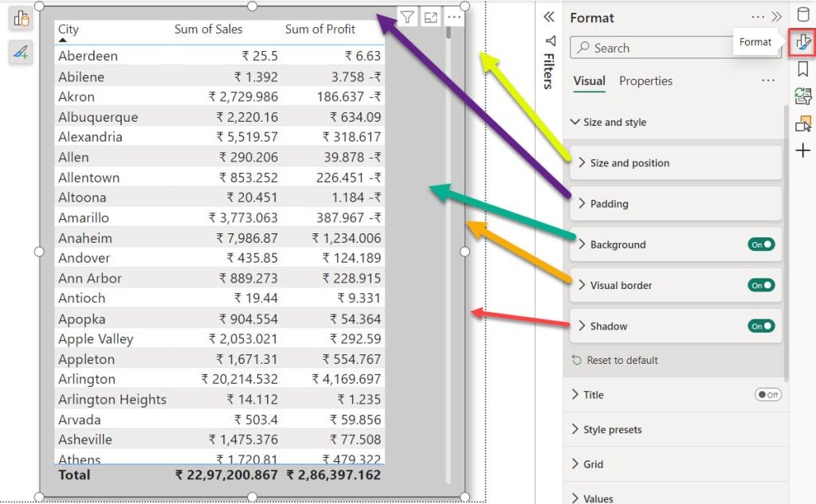Open the table visual more options ellipsis
Viewport: 816px width, 504px height.
point(453,18)
